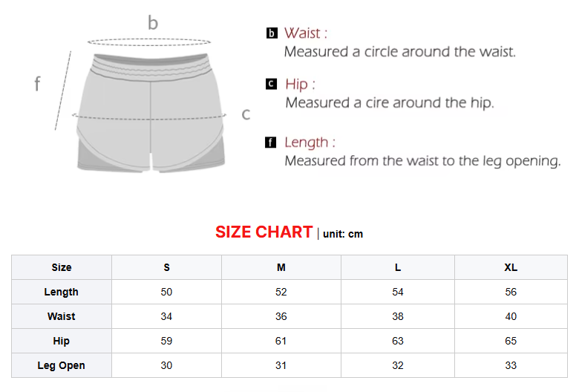Click the Length value 56 for size XL

click(x=511, y=292)
